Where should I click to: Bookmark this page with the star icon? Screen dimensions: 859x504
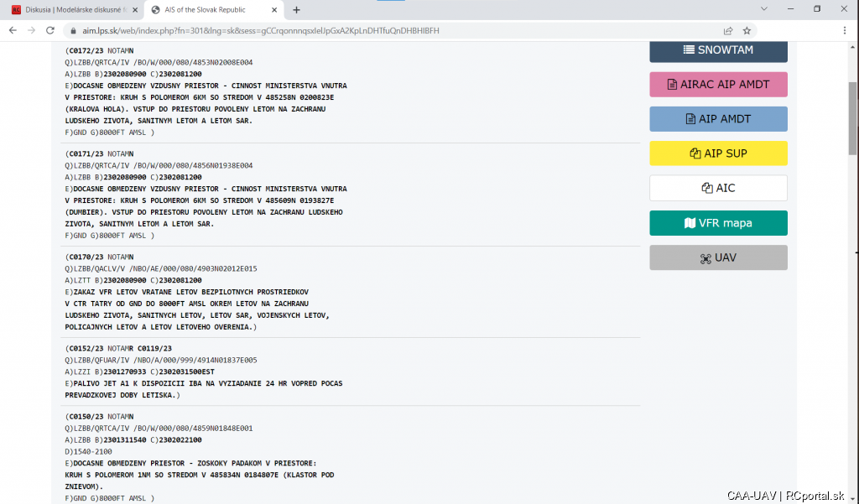pyautogui.click(x=747, y=31)
